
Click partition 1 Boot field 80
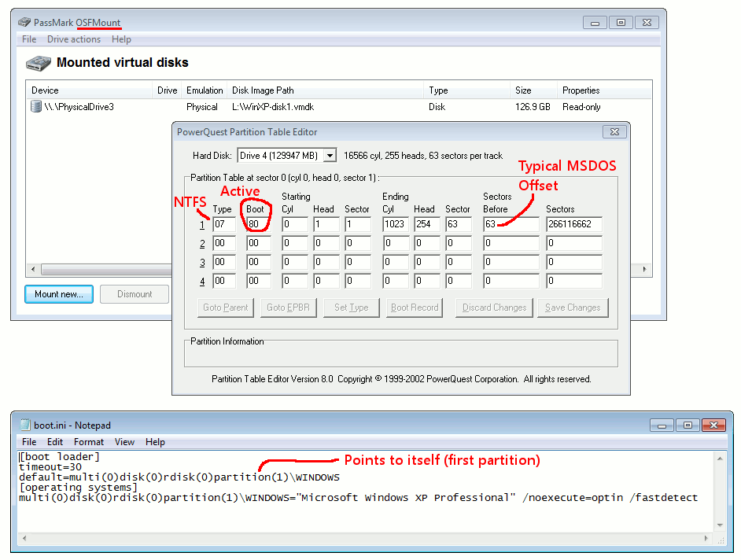[259, 224]
